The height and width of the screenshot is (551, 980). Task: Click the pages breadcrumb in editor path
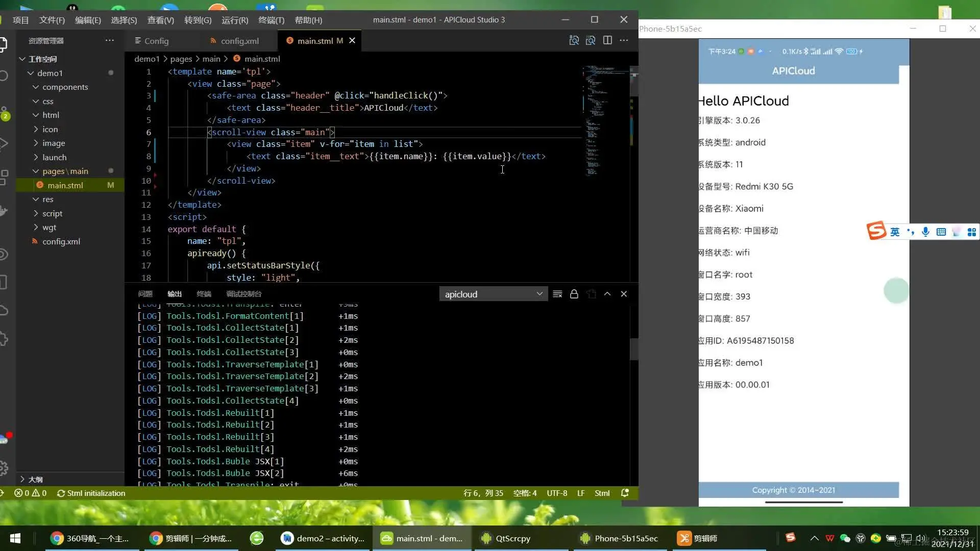pyautogui.click(x=181, y=59)
